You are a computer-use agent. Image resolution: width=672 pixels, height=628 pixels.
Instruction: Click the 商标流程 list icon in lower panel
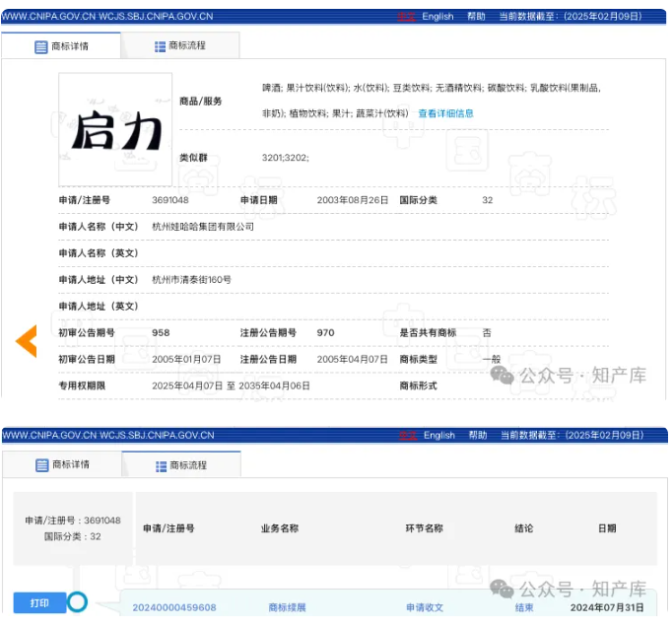[x=161, y=465]
